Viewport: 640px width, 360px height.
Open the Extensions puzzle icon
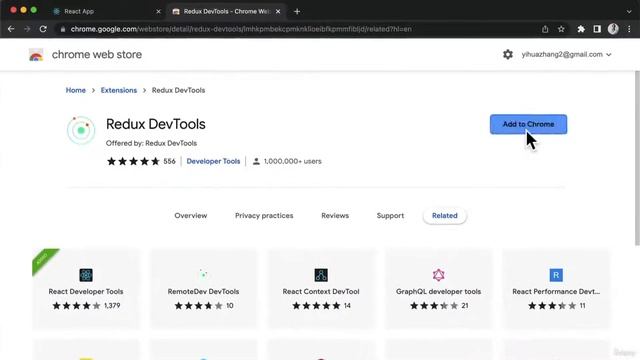pos(581,29)
